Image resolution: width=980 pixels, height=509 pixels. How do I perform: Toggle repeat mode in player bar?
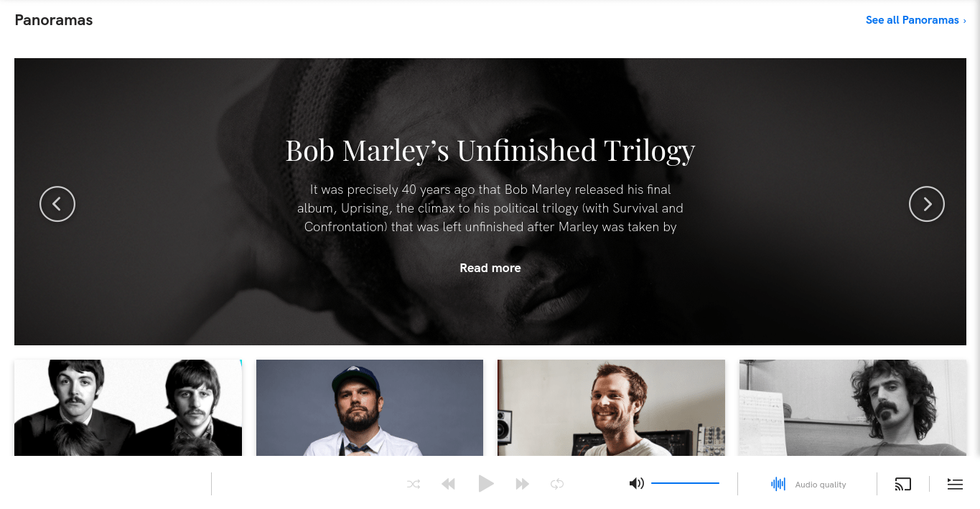[x=557, y=484]
